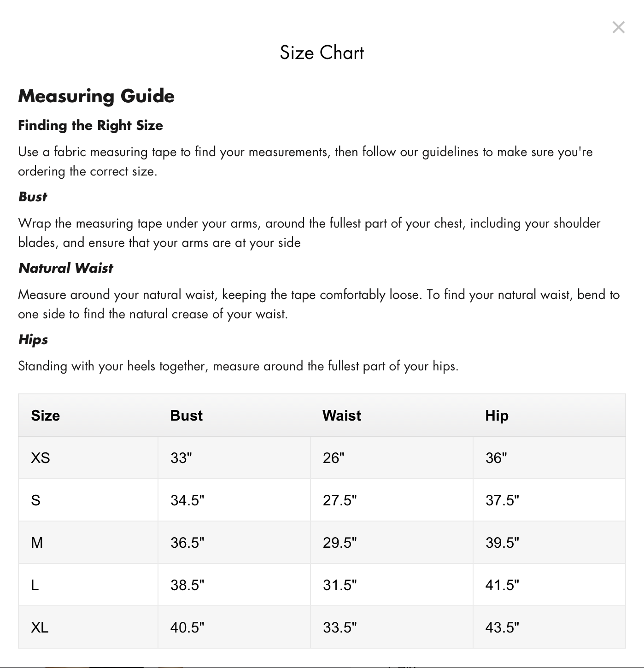Click the Measuring Guide heading
The width and height of the screenshot is (644, 668).
coord(96,96)
